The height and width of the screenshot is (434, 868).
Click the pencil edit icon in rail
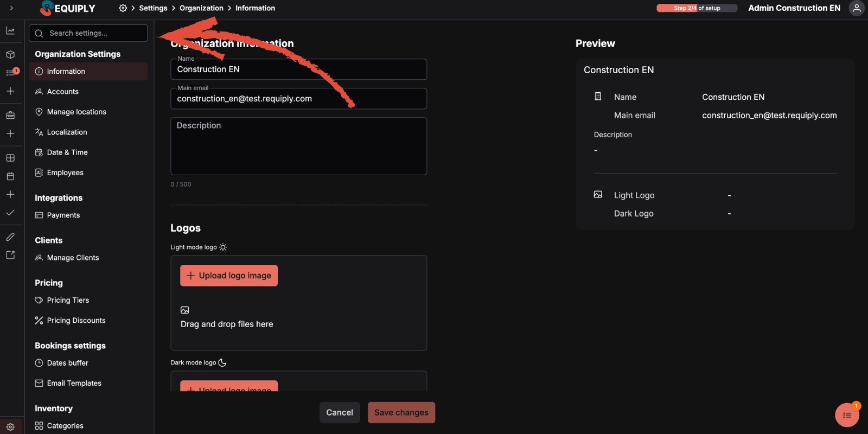10,237
